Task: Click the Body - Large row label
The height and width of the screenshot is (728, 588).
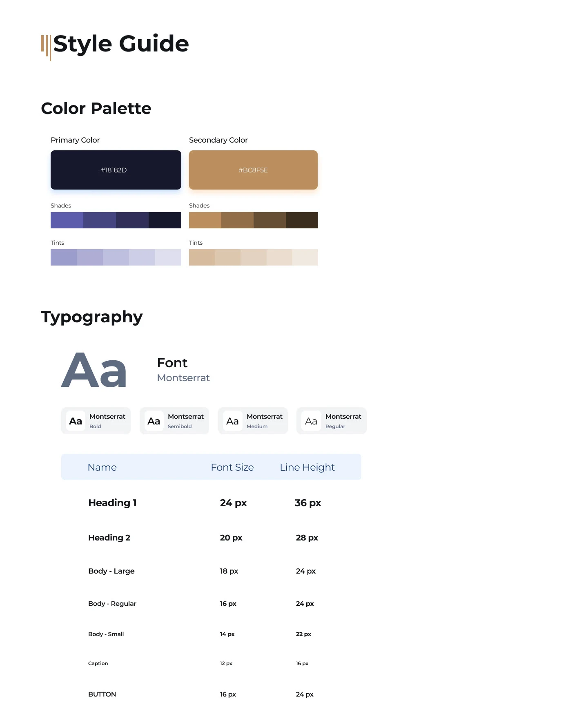Action: 111,571
